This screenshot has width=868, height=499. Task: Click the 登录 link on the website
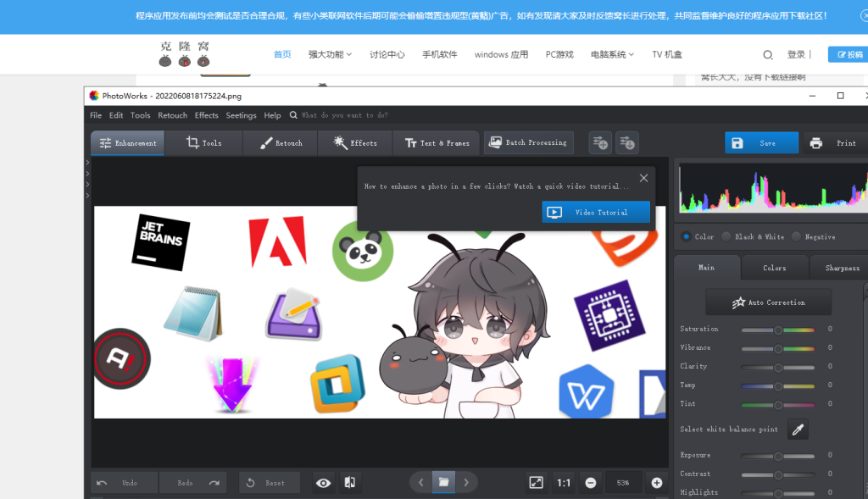click(796, 54)
